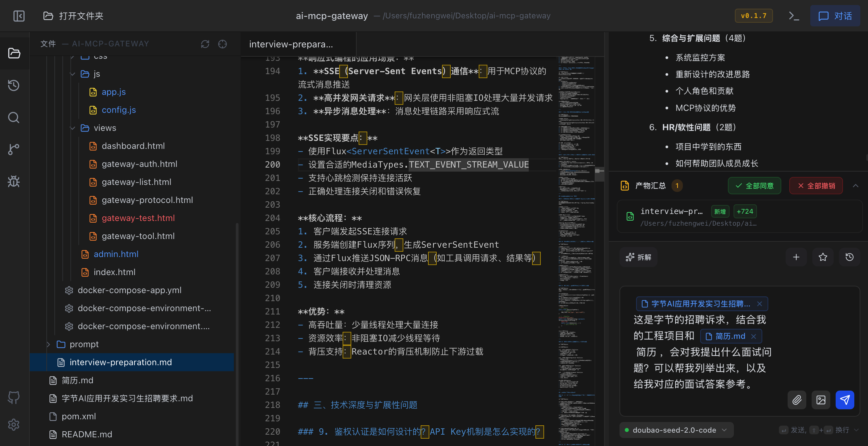This screenshot has height=446, width=868.
Task: Refresh the file tree
Action: pos(205,44)
